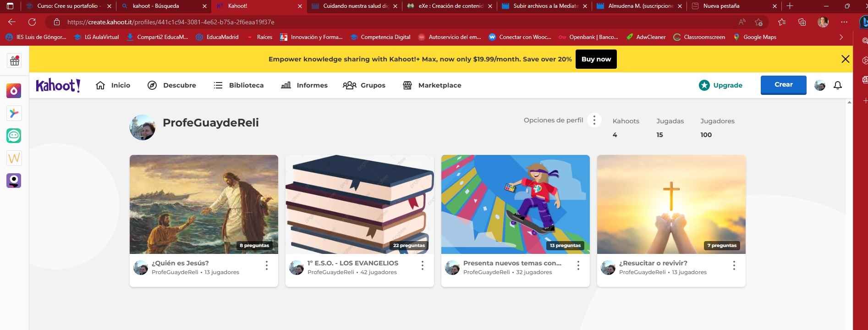
Task: Click the bar chart icon beside Informes
Action: click(286, 85)
